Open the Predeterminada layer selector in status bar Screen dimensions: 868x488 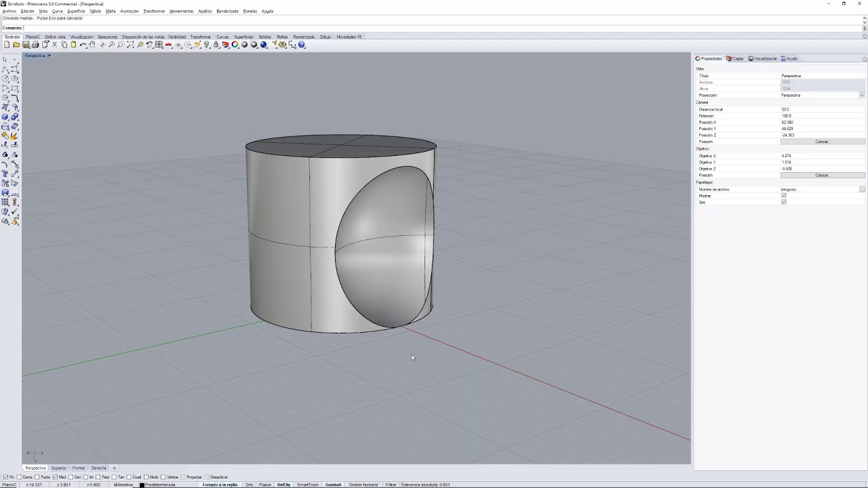161,485
